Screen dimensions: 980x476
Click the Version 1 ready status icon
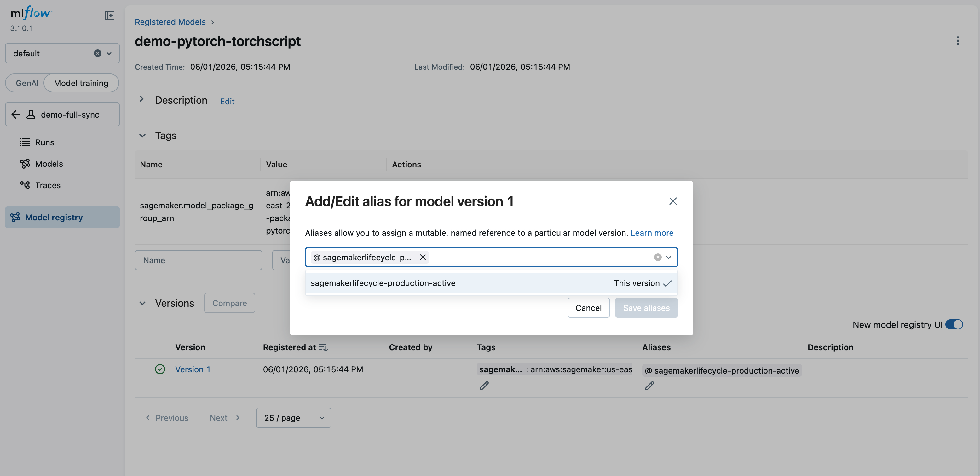click(x=160, y=369)
